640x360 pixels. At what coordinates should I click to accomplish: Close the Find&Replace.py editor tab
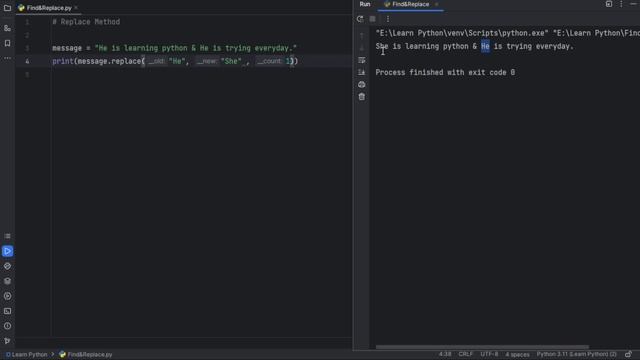point(76,8)
